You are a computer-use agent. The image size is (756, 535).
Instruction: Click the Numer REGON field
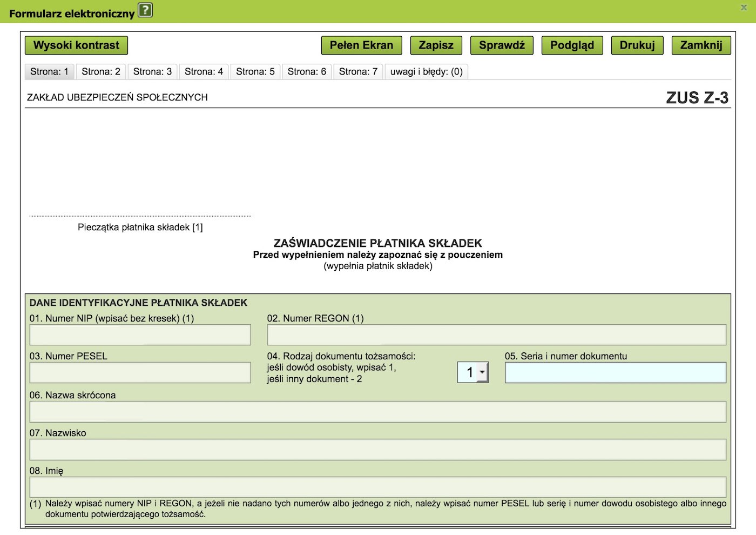pyautogui.click(x=496, y=335)
